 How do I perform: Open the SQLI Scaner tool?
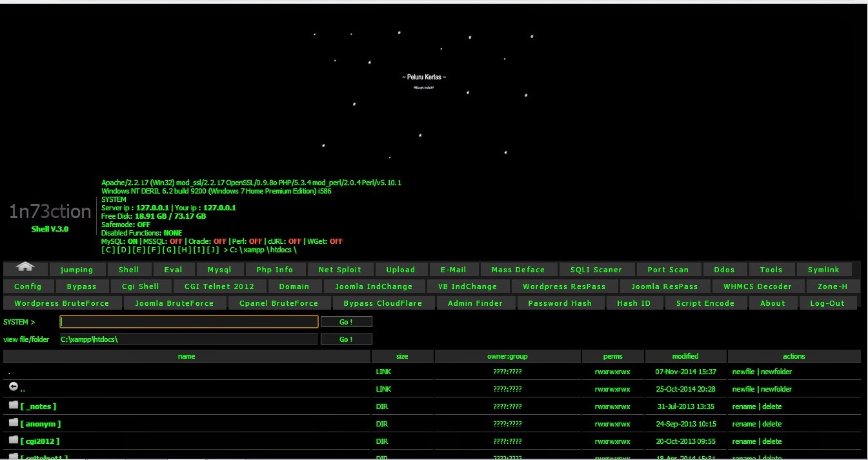pos(597,269)
